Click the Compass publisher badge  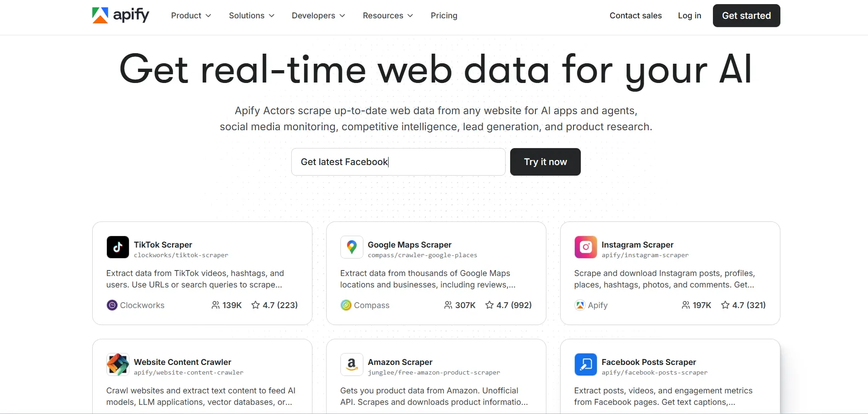(x=365, y=305)
